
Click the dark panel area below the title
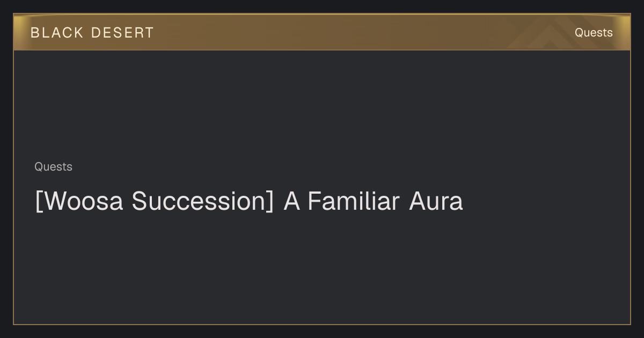(322, 268)
